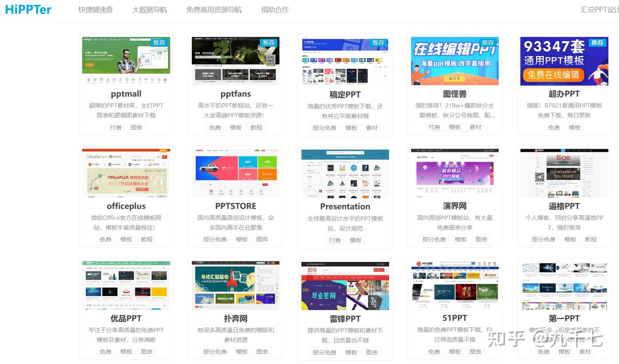Open the 图怪兽 banner thumbnail
619x364 pixels.
point(455,61)
